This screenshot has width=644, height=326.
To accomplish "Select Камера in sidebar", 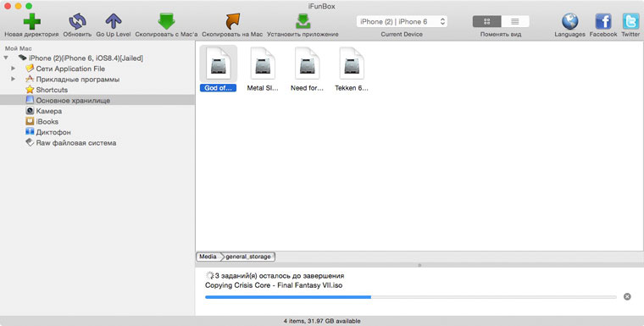I will click(x=49, y=111).
